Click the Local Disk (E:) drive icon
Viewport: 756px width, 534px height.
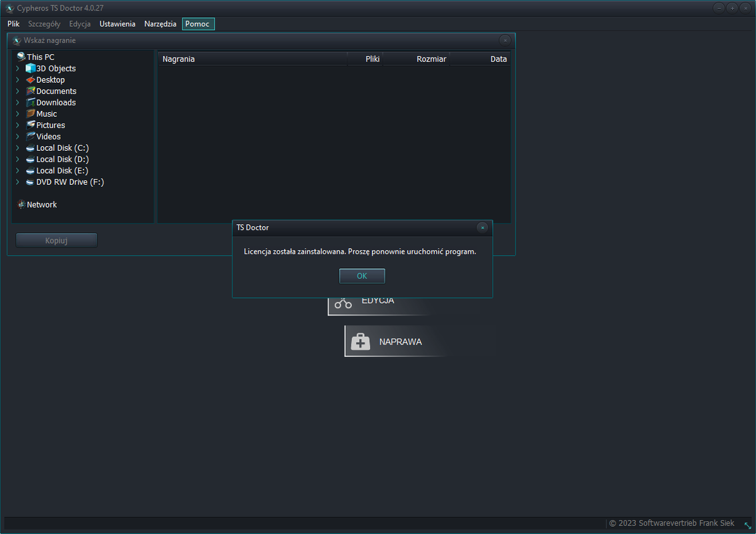pos(30,171)
